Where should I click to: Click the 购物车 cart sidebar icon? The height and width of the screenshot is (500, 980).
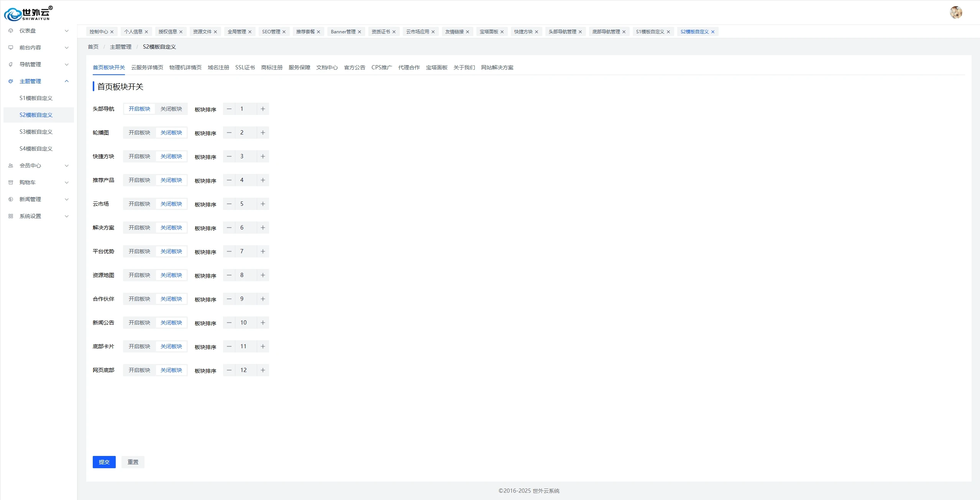tap(11, 182)
